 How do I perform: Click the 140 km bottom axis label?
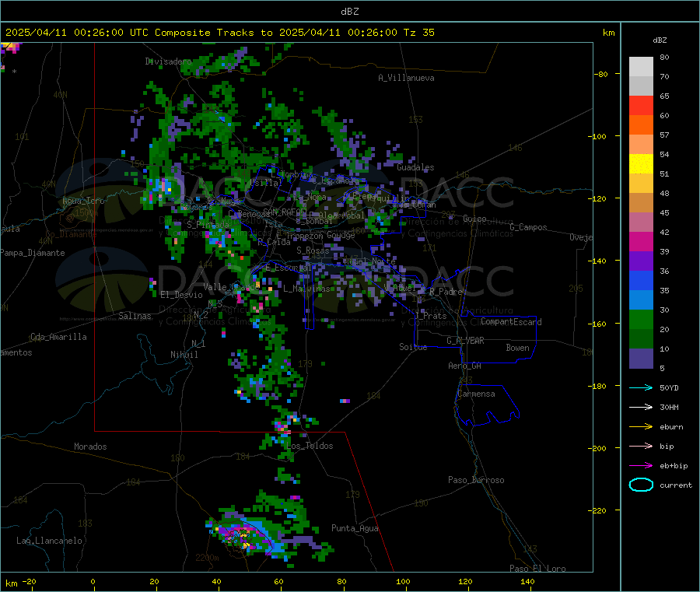(527, 581)
